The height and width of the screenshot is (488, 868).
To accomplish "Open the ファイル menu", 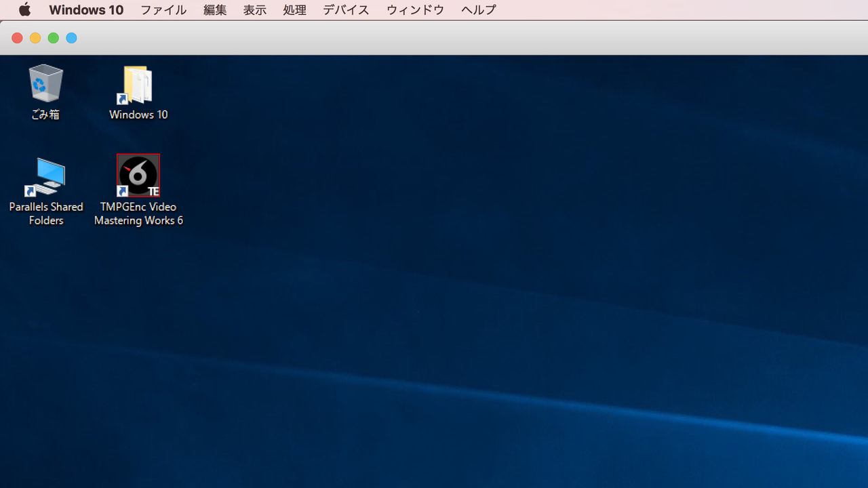I will coord(163,10).
